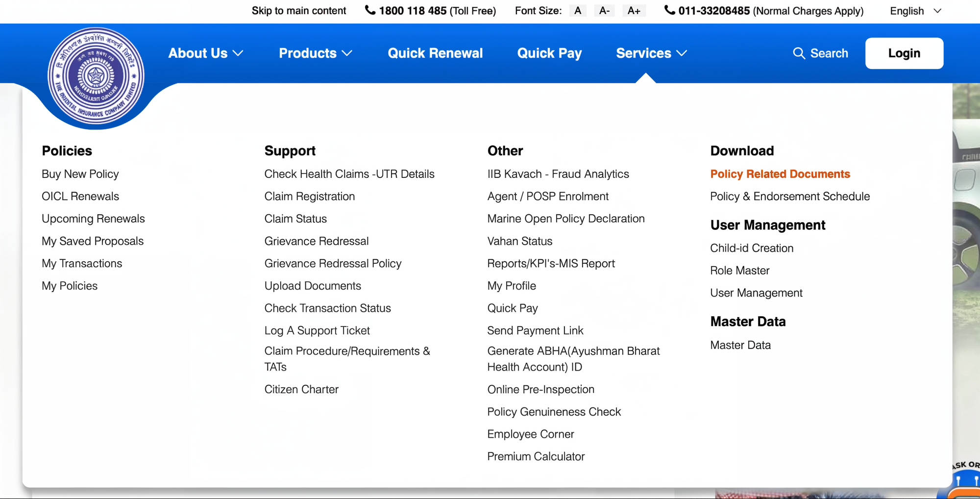The width and height of the screenshot is (980, 499).
Task: Open the Services menu
Action: [644, 53]
